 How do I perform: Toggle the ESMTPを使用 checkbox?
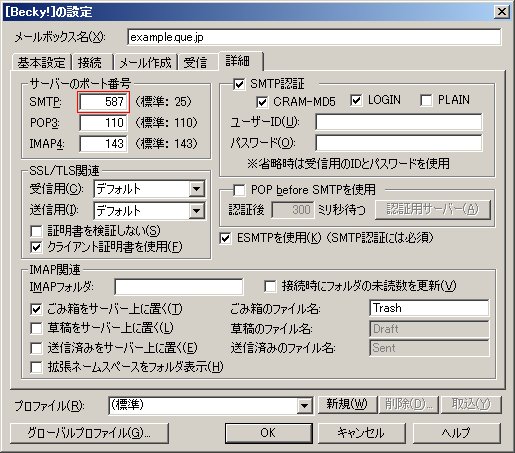point(225,238)
